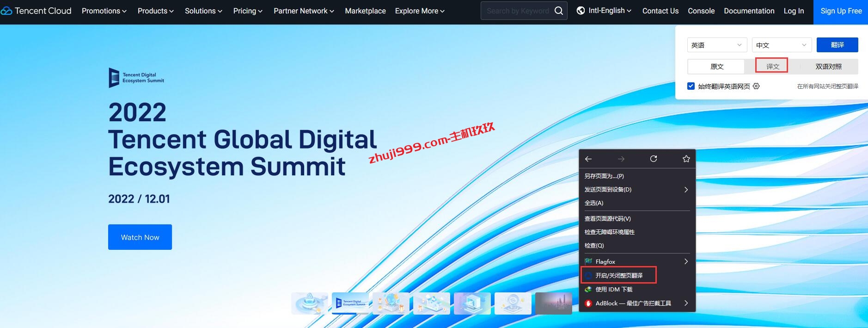
Task: Click the search magnifier icon
Action: point(558,11)
